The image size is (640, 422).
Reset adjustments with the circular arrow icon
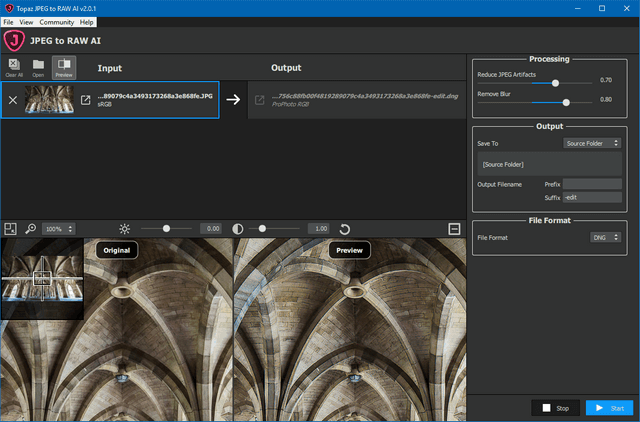tap(345, 229)
